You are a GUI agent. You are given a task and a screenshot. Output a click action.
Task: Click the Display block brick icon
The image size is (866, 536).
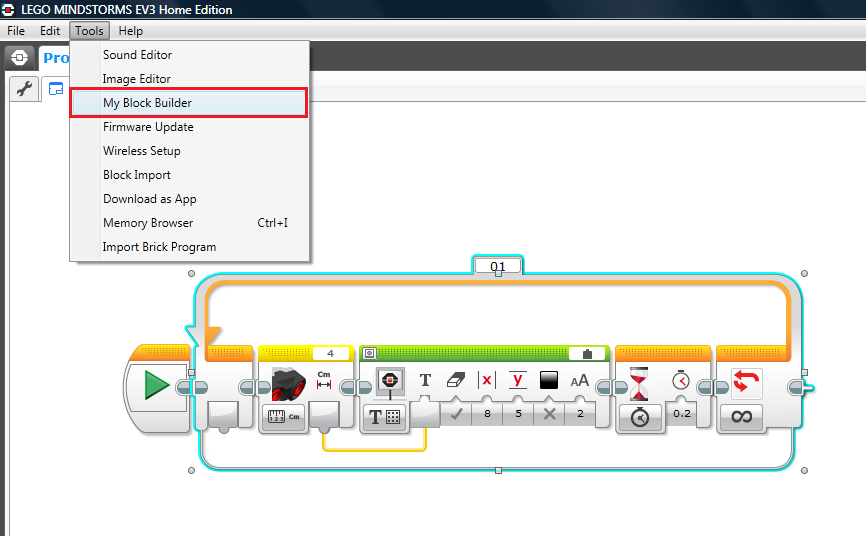pos(390,382)
